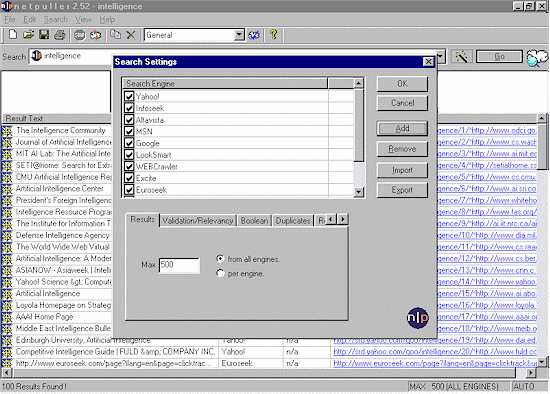
Task: Uncheck the Excite search engine
Action: click(x=129, y=178)
